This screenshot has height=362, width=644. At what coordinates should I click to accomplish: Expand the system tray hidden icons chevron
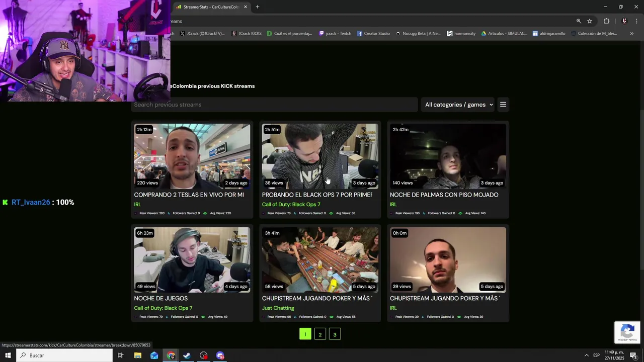pos(586,355)
